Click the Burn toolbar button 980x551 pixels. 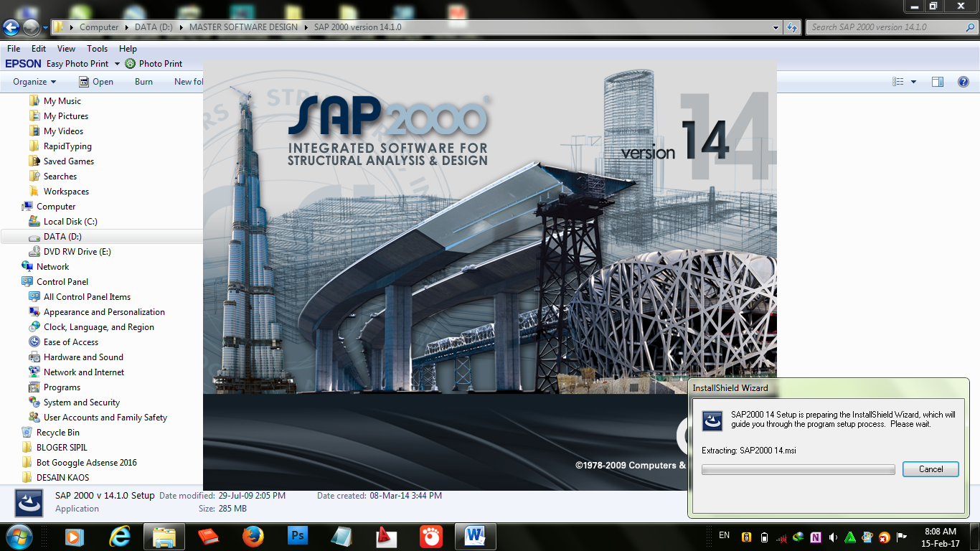[143, 82]
